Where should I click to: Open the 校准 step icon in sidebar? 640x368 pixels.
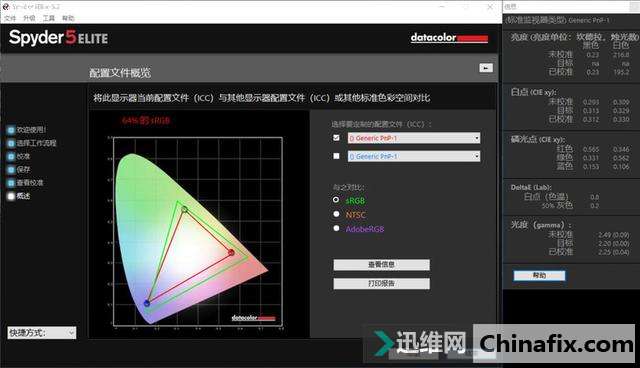(x=11, y=156)
